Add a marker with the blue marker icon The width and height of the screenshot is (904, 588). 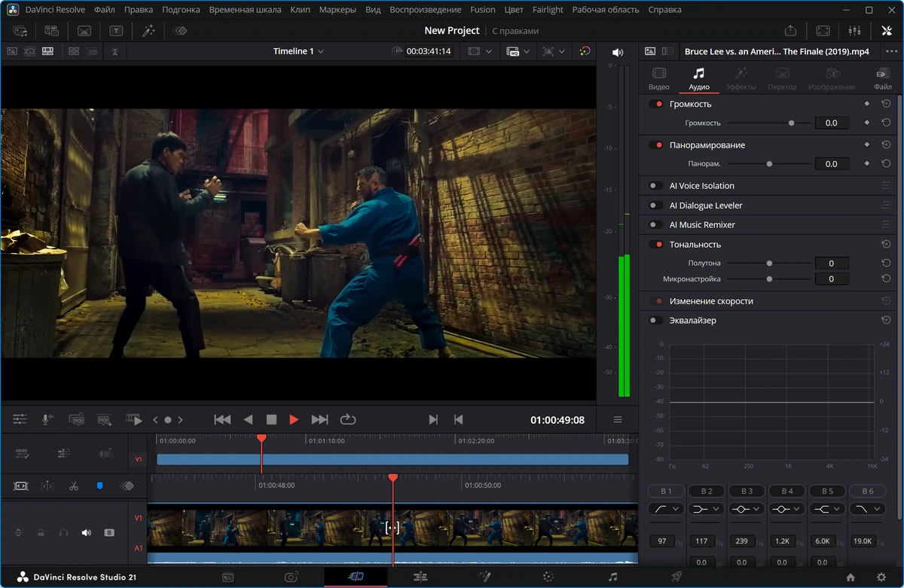(99, 486)
